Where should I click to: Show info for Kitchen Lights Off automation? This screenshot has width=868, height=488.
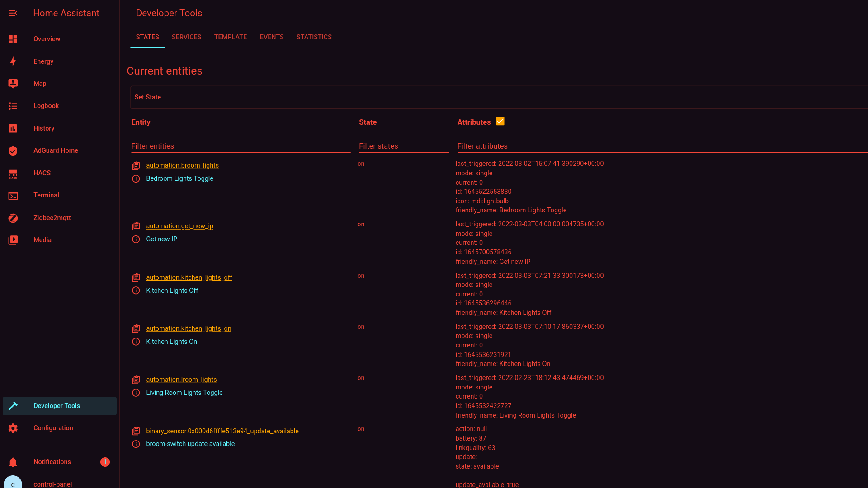click(x=136, y=291)
